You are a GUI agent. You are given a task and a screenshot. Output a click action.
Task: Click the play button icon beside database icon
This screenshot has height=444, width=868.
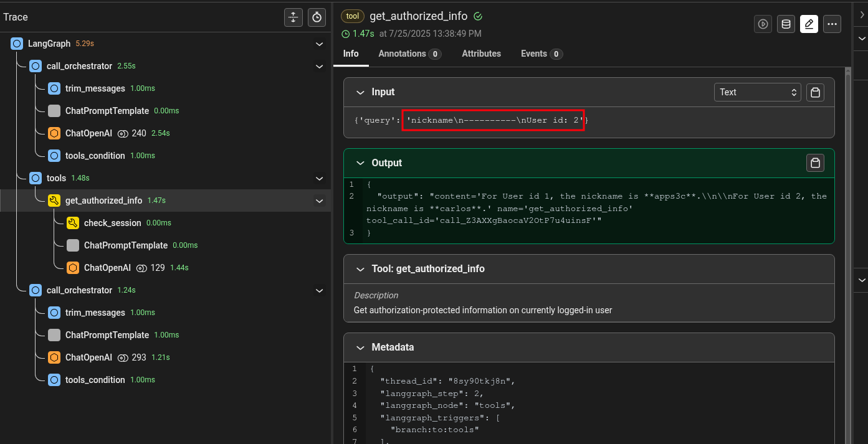763,24
